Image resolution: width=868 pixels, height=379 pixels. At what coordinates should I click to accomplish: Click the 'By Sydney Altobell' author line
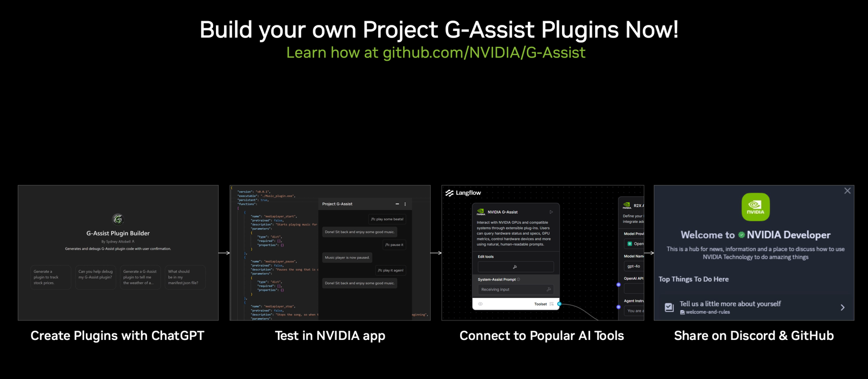click(x=118, y=242)
